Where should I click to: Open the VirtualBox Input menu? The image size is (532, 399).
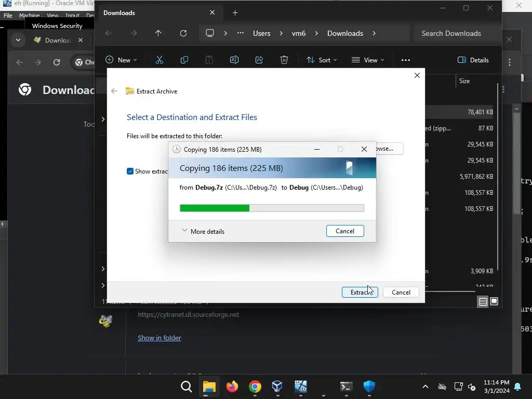[x=72, y=15]
